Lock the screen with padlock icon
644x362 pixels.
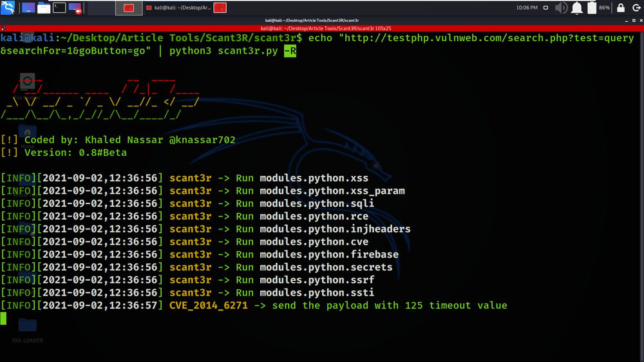621,8
